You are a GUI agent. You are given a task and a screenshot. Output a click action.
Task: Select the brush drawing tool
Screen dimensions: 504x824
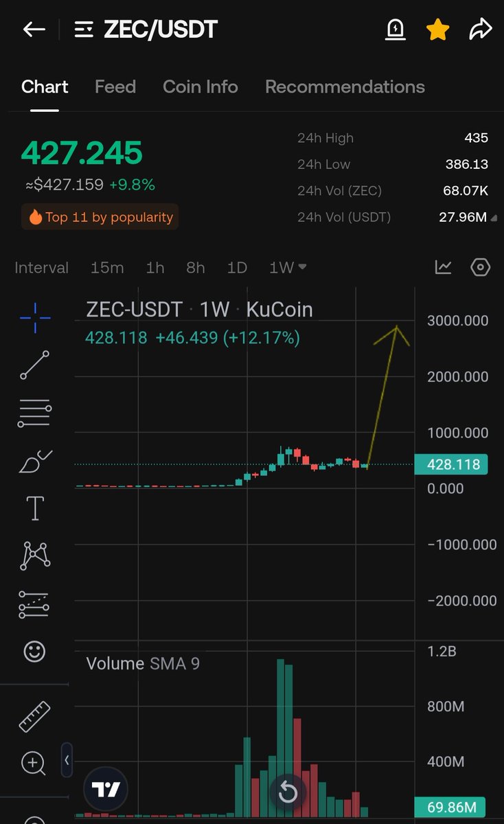[x=35, y=461]
